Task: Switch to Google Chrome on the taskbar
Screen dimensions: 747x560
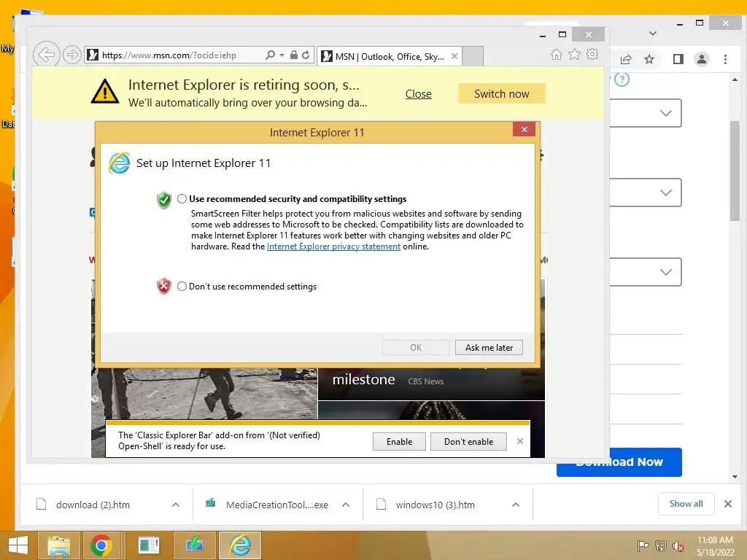Action: (x=101, y=545)
